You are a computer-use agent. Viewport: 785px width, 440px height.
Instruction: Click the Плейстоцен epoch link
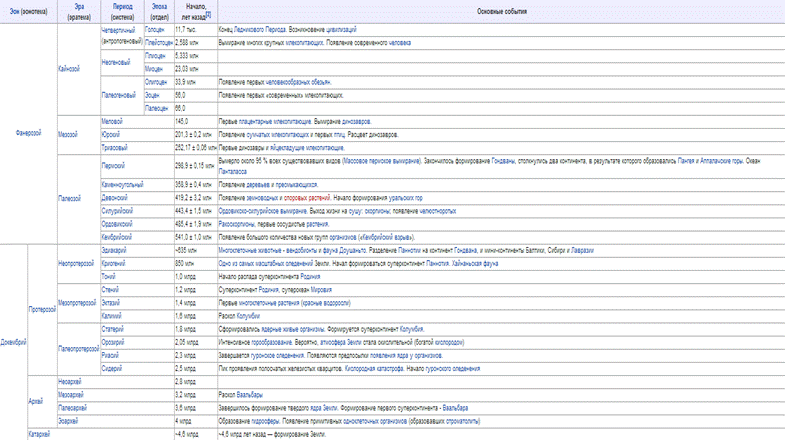pyautogui.click(x=159, y=43)
